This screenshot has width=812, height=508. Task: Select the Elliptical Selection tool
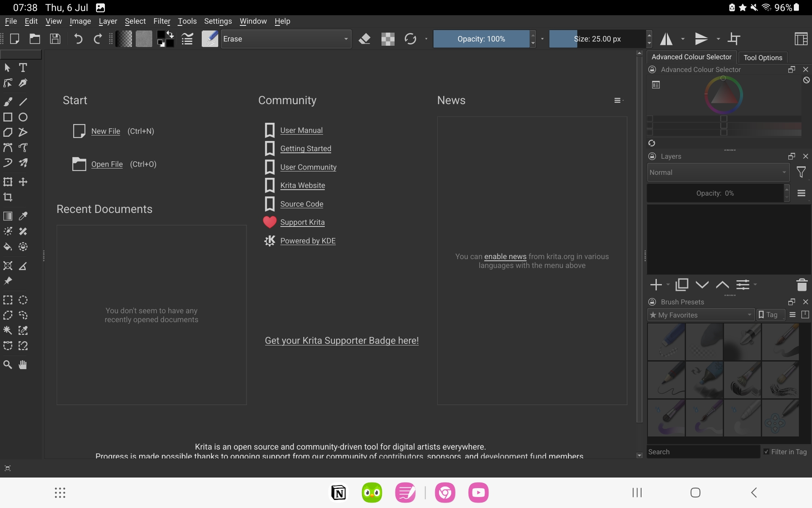23,300
